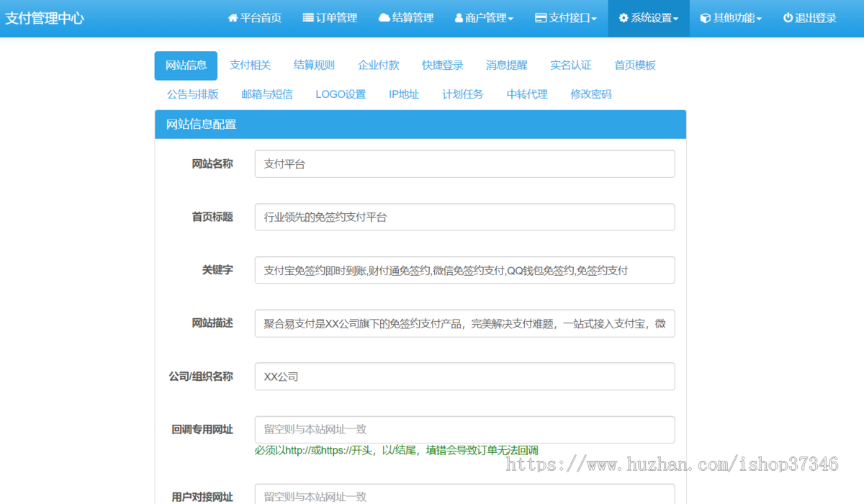Click the 网站名称 label
The image size is (864, 504).
pos(212,164)
